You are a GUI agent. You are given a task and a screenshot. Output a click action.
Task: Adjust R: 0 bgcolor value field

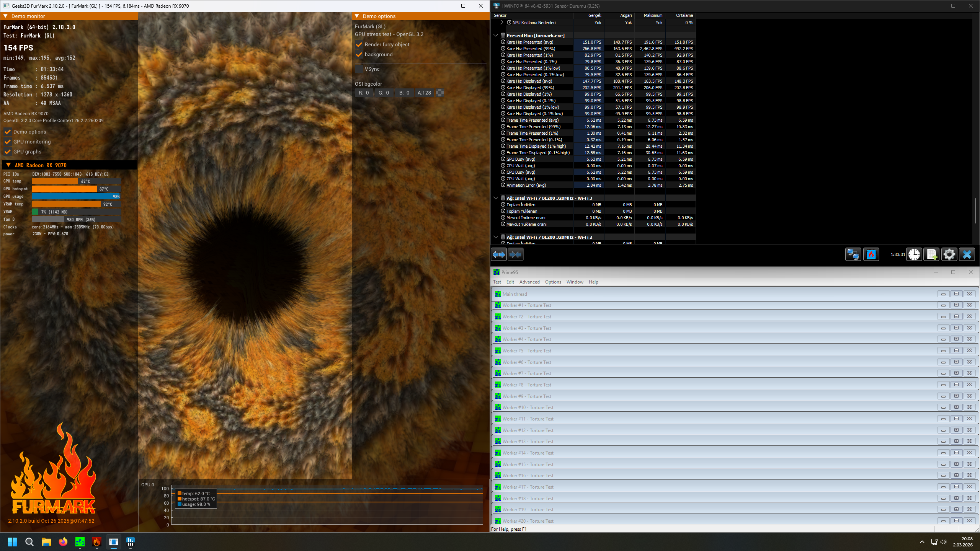(364, 93)
